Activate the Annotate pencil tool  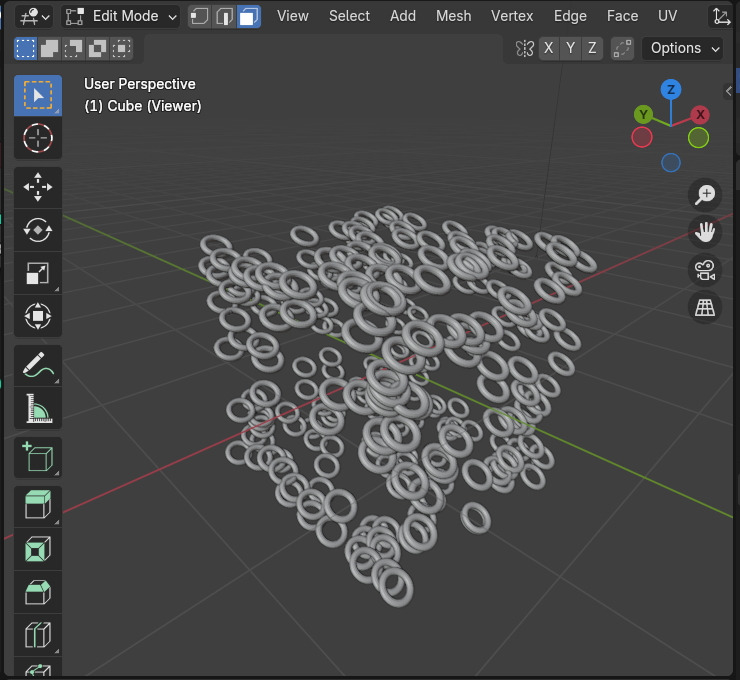point(38,366)
